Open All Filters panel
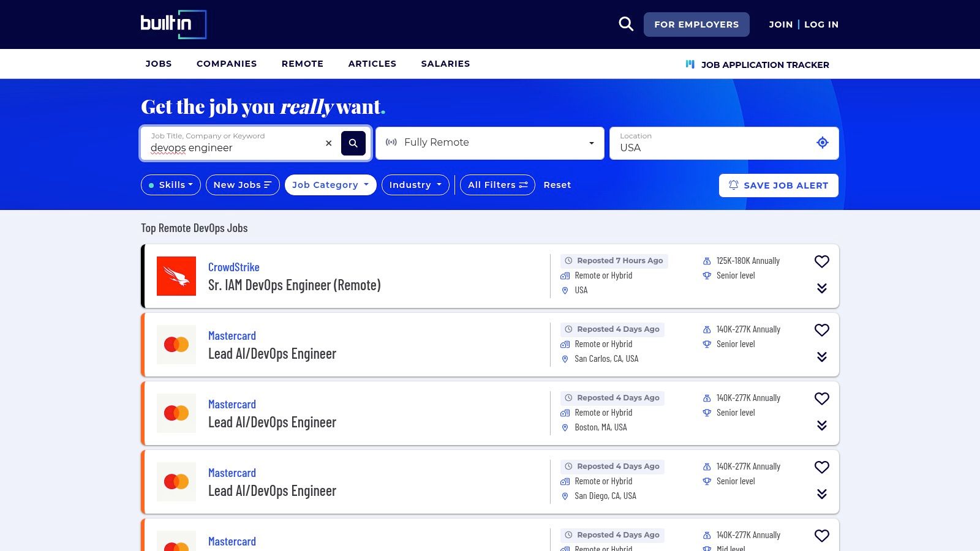This screenshot has height=551, width=980. click(x=497, y=185)
